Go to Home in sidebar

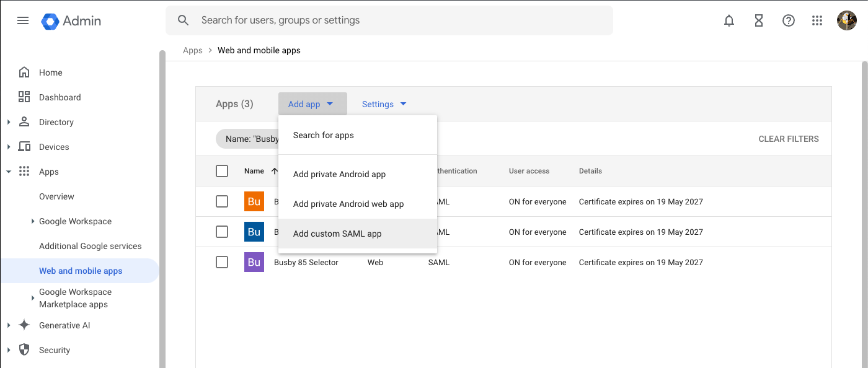pos(51,72)
